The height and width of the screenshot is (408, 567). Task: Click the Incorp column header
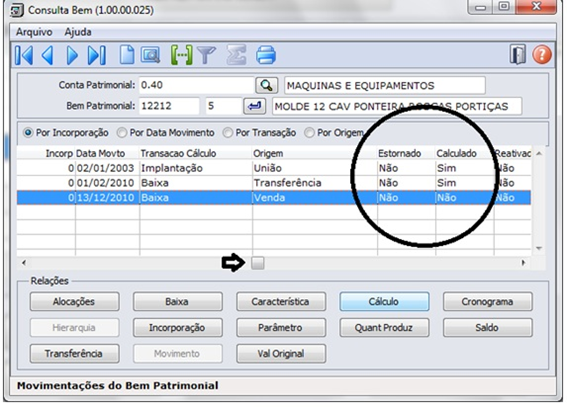point(46,154)
